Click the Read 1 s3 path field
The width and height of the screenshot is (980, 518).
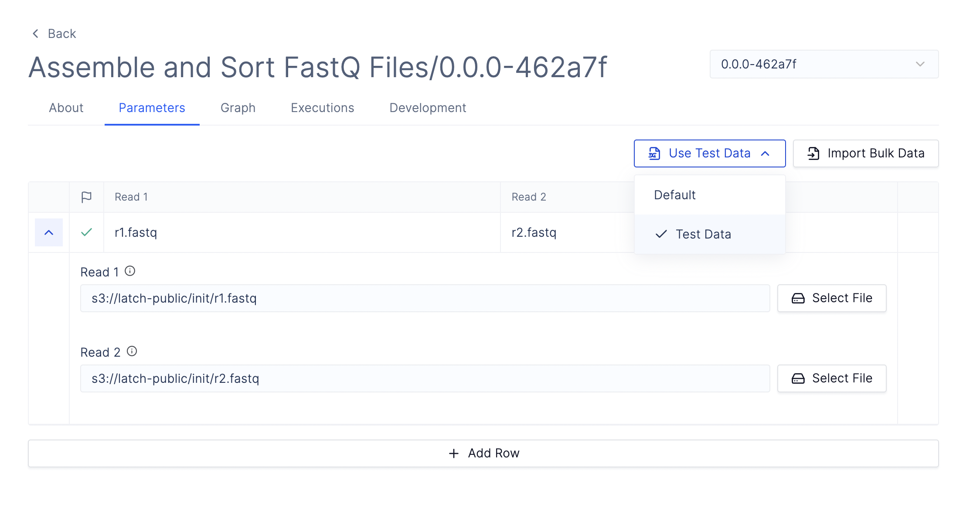click(425, 298)
